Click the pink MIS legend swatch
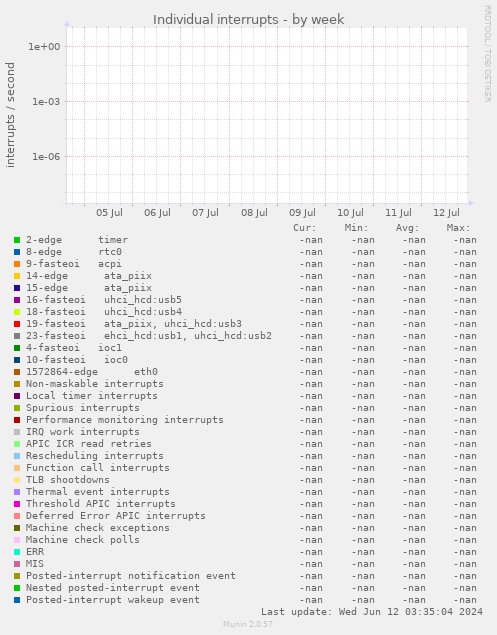497x635 pixels. pos(17,564)
